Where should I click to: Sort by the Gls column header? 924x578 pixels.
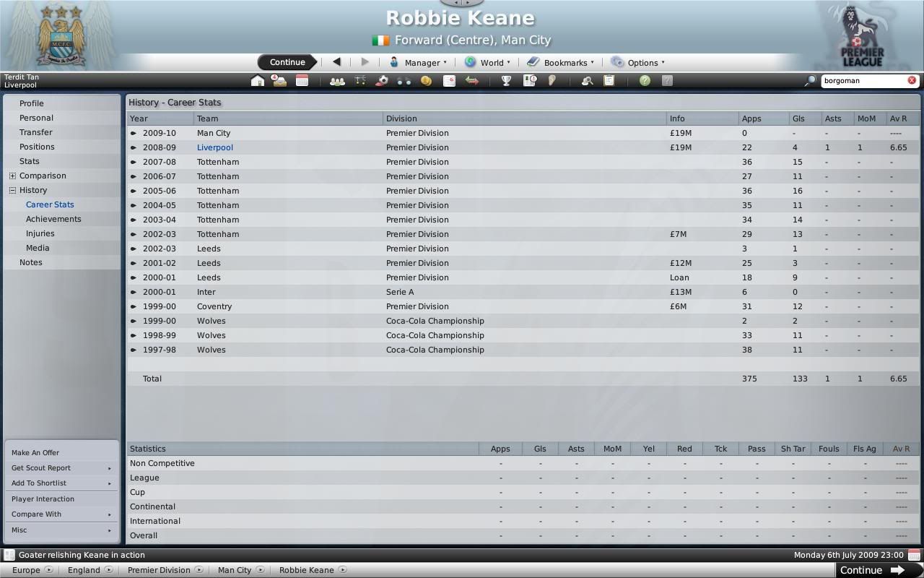(x=806, y=118)
